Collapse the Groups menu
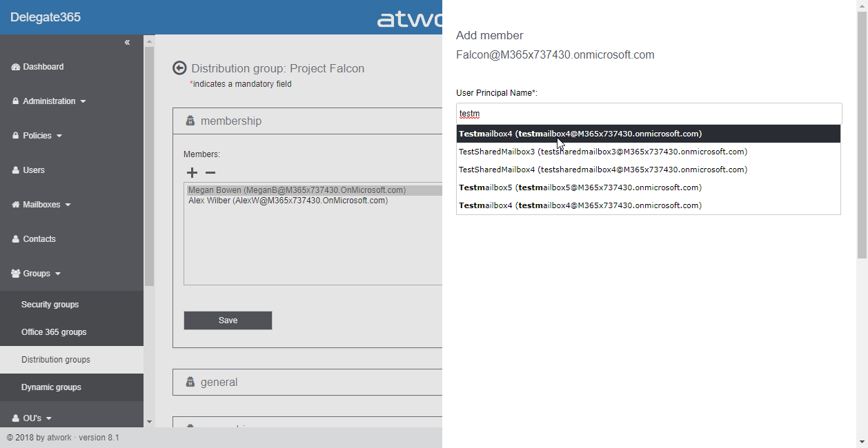This screenshot has height=448, width=868. [38, 274]
